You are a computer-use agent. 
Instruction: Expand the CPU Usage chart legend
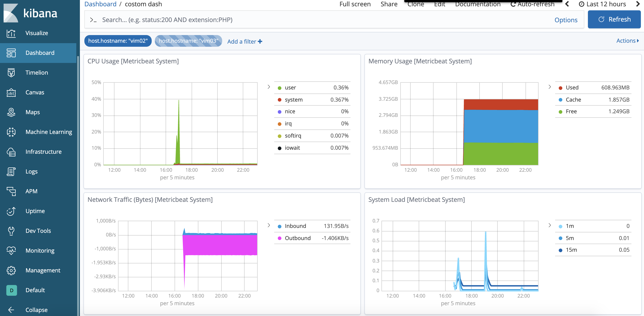[x=269, y=87]
